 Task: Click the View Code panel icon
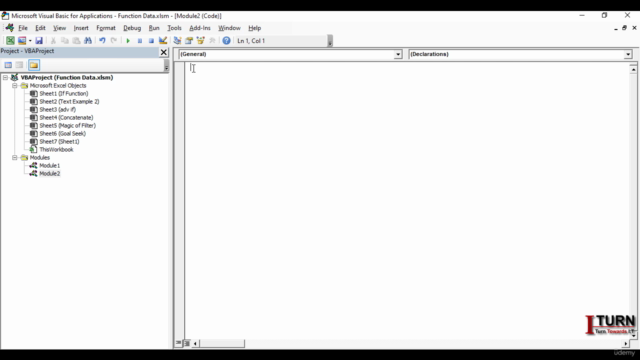click(8, 65)
